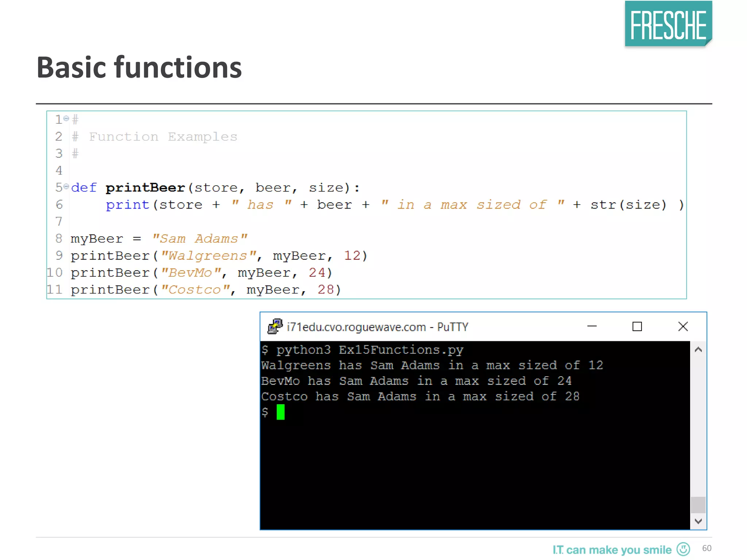Click the PuTTY icon in the title bar

[275, 326]
